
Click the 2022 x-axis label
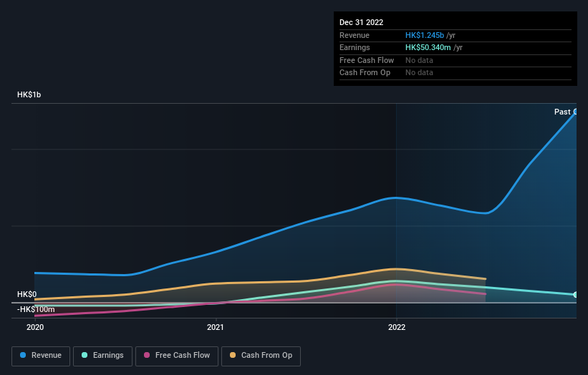397,328
